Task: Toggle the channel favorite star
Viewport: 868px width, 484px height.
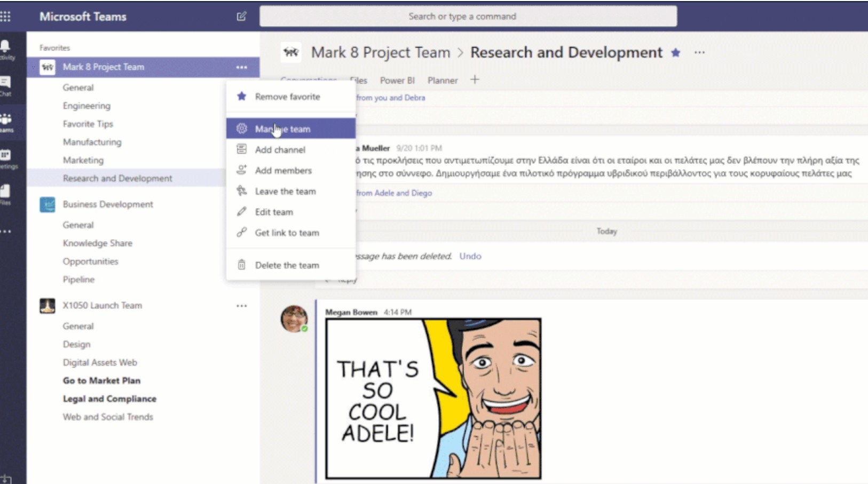Action: click(676, 52)
